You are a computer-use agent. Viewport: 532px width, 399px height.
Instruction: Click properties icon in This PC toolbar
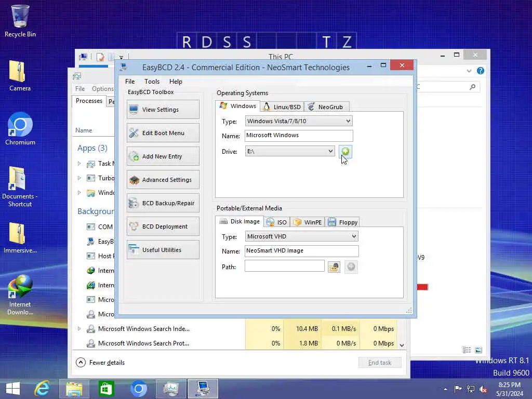(x=100, y=57)
